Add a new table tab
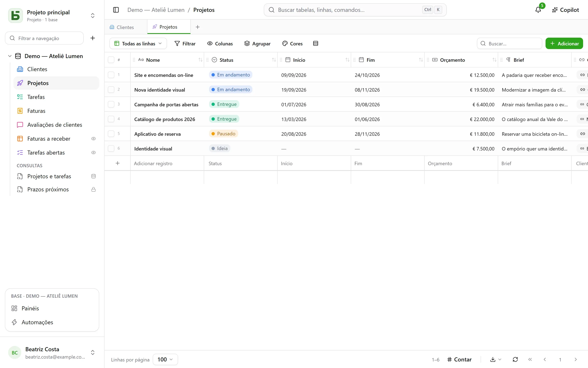The width and height of the screenshot is (588, 368). [x=198, y=27]
